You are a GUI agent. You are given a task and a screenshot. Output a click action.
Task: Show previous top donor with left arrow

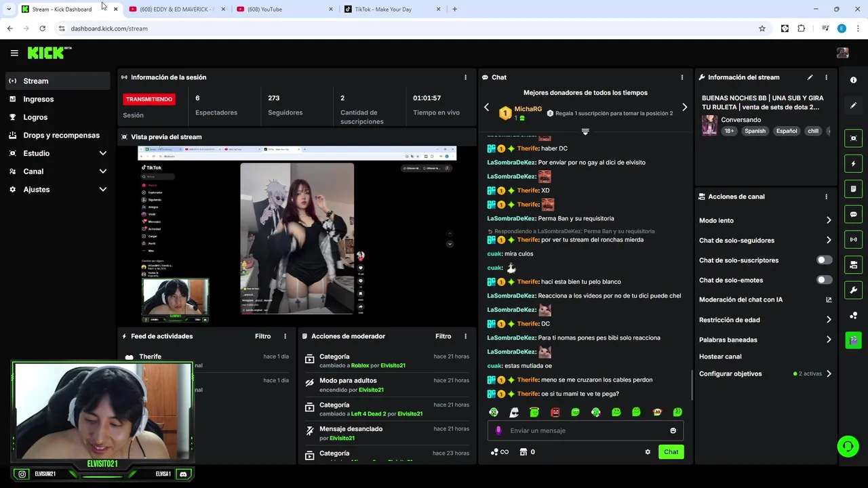486,107
